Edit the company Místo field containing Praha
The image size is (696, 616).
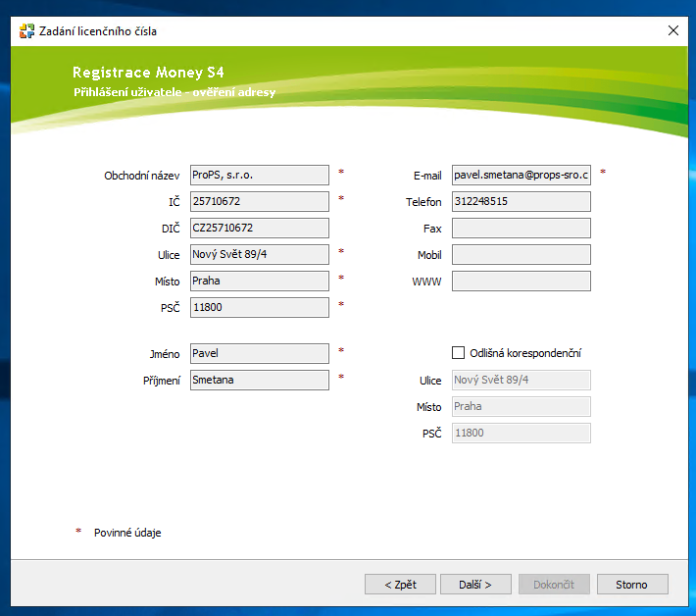(259, 282)
